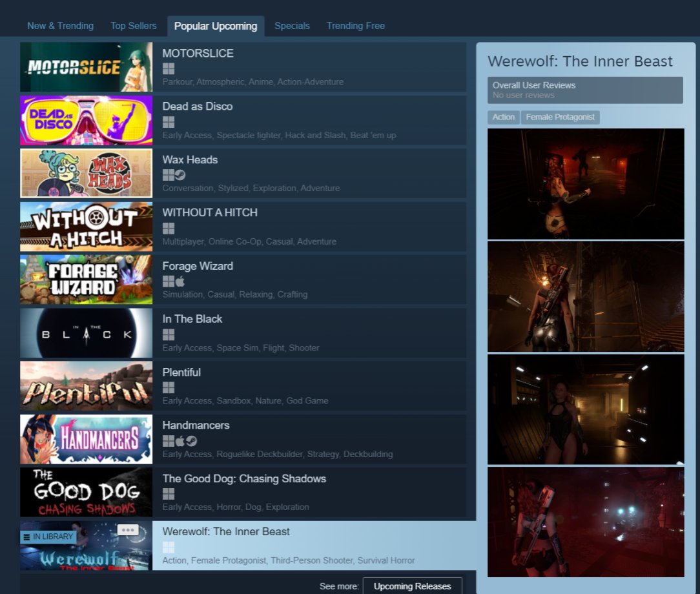The height and width of the screenshot is (594, 700).
Task: Click Werewolf: The Inner Beast list title
Action: coord(226,531)
